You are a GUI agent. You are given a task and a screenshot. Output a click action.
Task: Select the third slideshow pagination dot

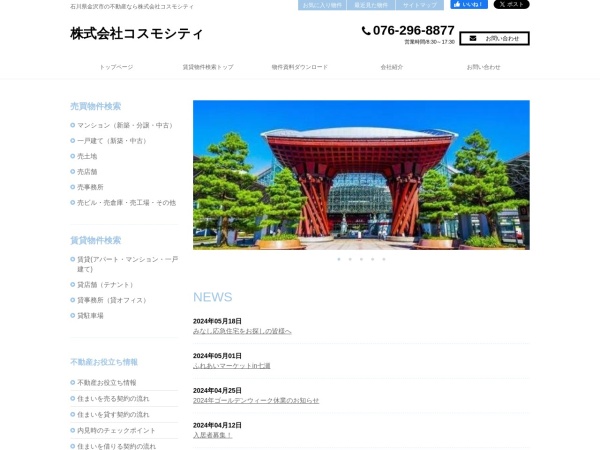(x=361, y=259)
